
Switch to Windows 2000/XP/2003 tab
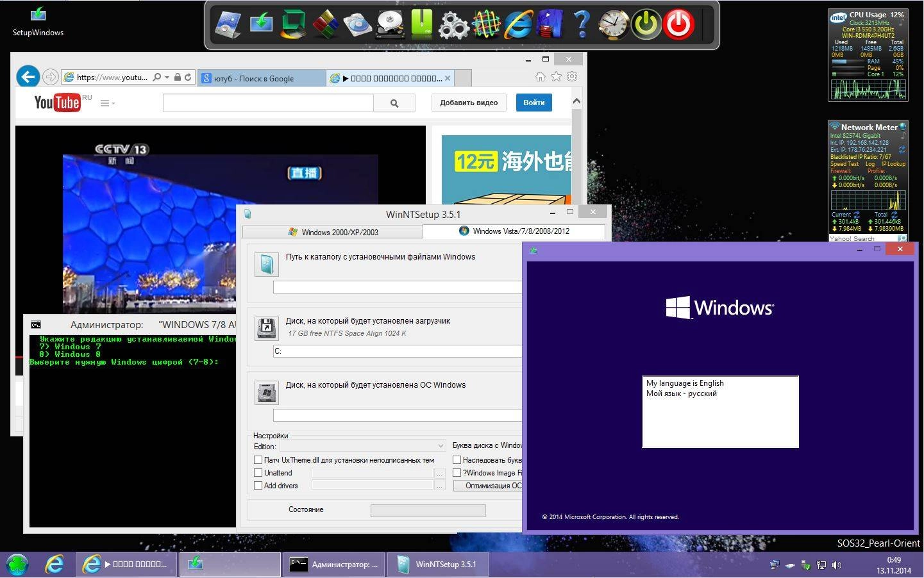point(332,232)
